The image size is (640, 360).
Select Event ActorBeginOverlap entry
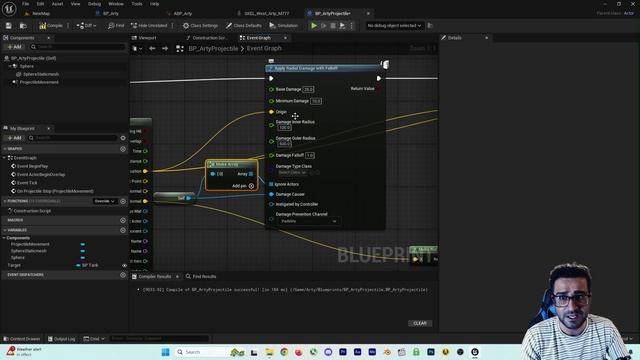(41, 174)
